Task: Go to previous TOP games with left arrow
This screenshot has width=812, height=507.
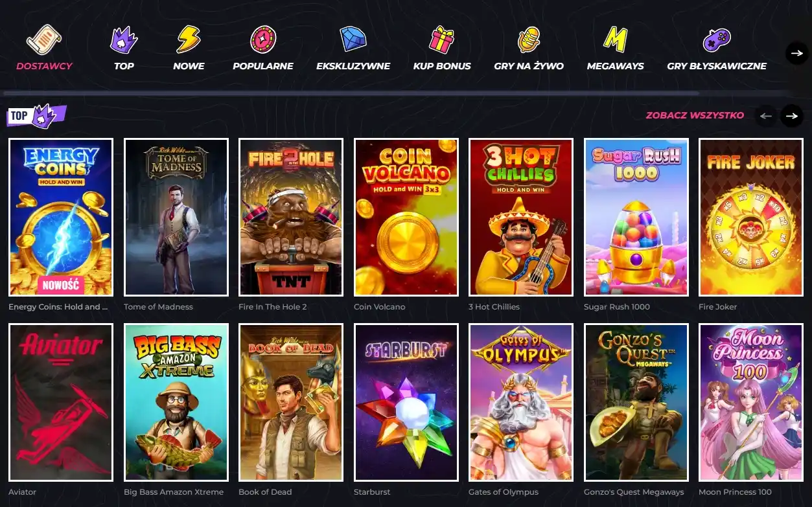Action: click(x=766, y=116)
